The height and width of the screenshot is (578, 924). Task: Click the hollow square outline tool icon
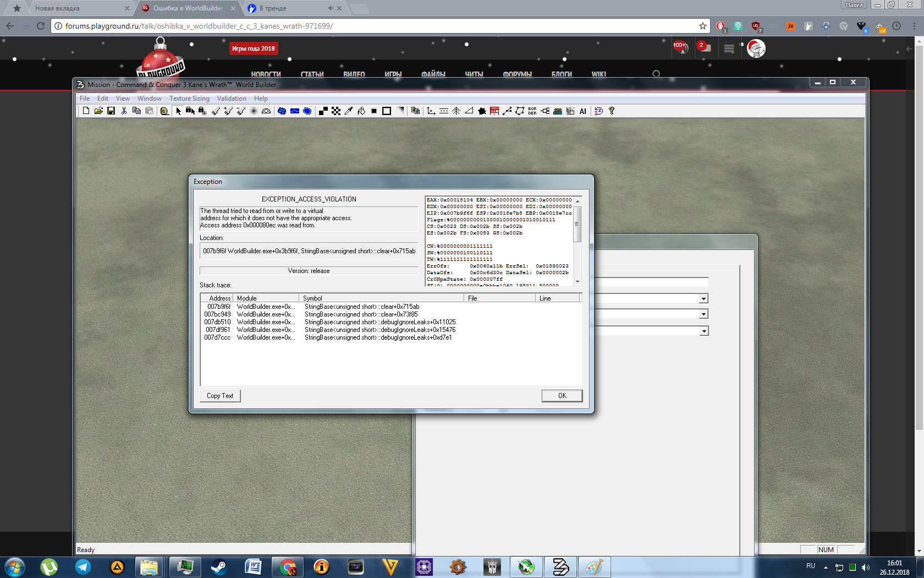[x=387, y=111]
